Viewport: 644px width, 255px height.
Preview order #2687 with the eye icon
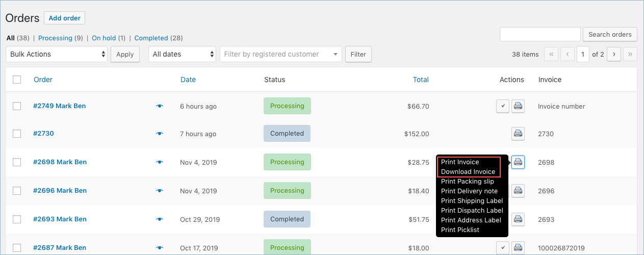[x=160, y=248]
